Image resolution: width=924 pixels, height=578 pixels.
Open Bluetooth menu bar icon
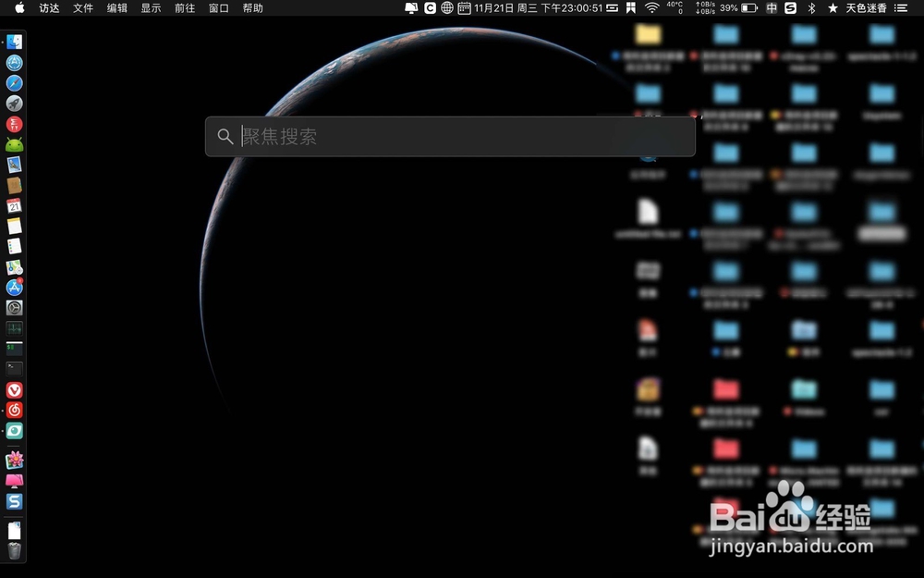click(x=811, y=7)
